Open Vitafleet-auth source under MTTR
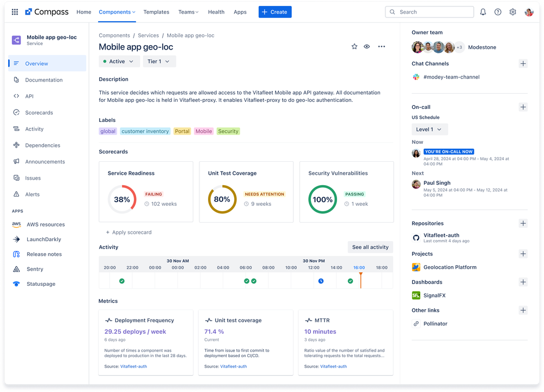 (333, 366)
